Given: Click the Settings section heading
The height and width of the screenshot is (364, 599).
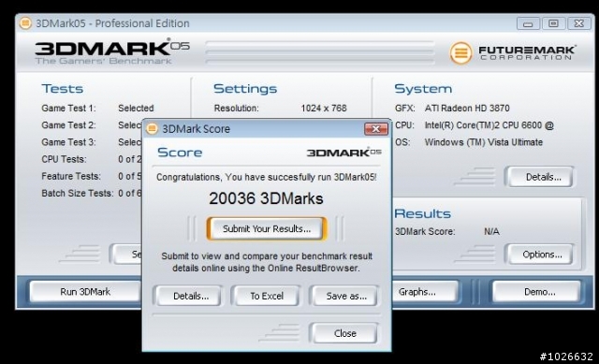Looking at the screenshot, I should pyautogui.click(x=245, y=89).
